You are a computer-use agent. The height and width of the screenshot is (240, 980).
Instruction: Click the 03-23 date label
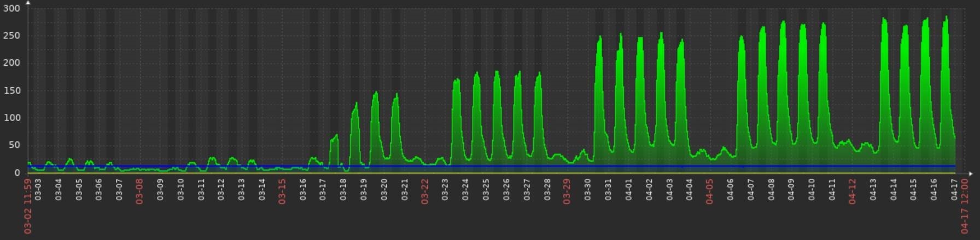[x=445, y=189]
